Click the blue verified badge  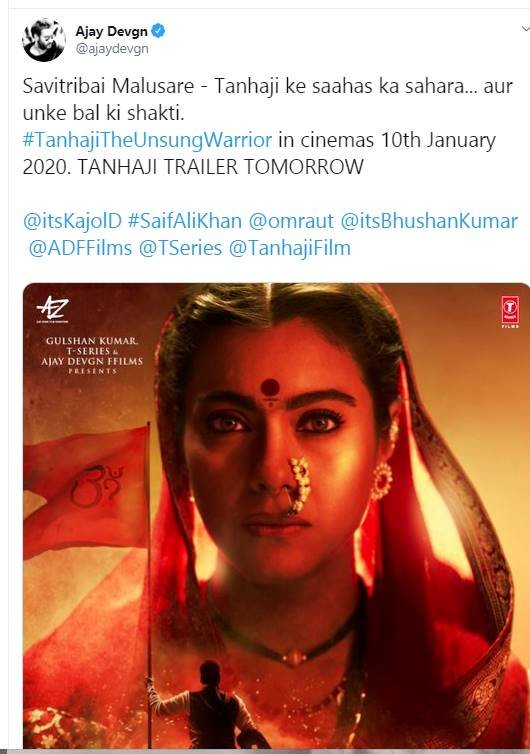pos(158,31)
